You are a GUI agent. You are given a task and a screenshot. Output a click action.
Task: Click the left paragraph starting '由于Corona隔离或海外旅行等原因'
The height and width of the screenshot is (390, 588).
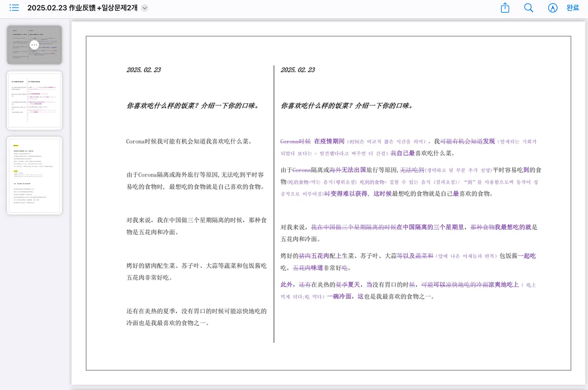click(x=196, y=181)
